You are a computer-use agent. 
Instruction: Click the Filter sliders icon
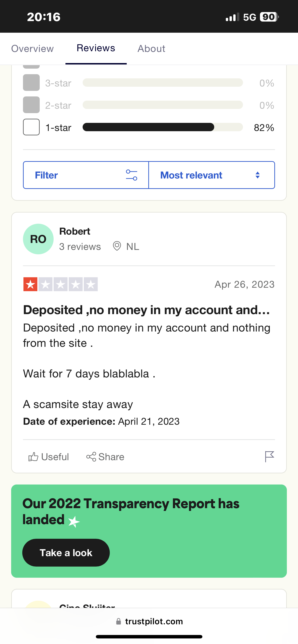coord(131,175)
